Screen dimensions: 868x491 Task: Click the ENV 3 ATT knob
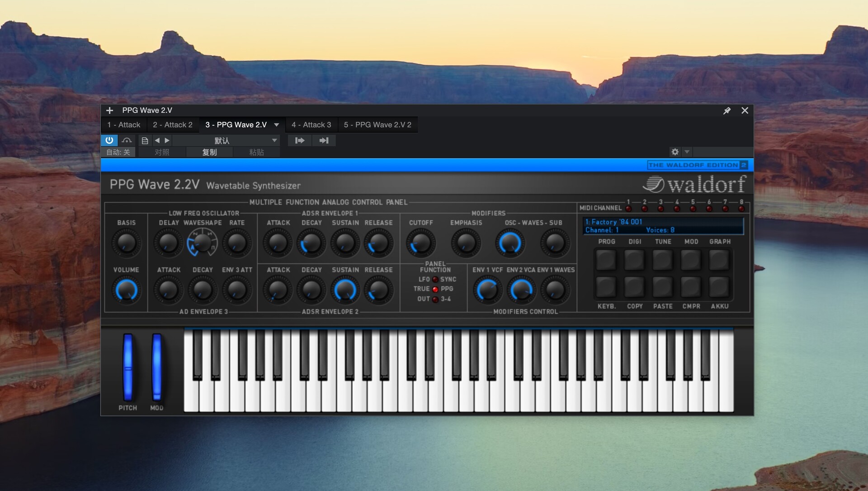236,290
